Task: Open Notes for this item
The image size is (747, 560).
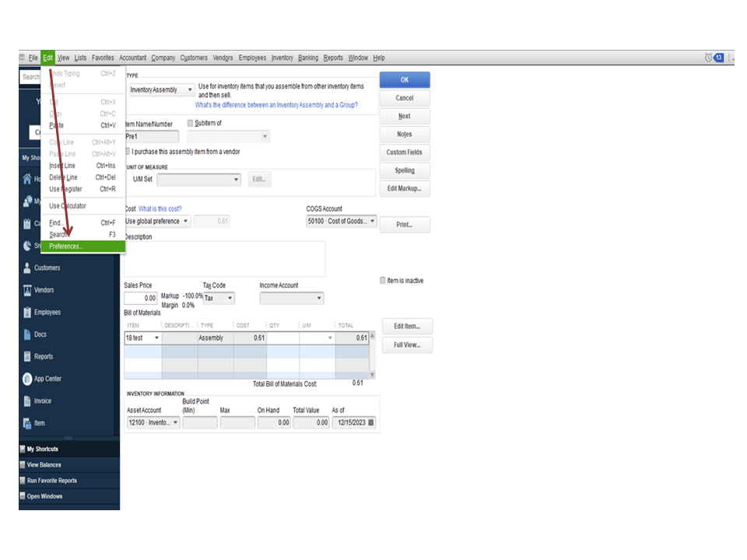Action: 405,135
